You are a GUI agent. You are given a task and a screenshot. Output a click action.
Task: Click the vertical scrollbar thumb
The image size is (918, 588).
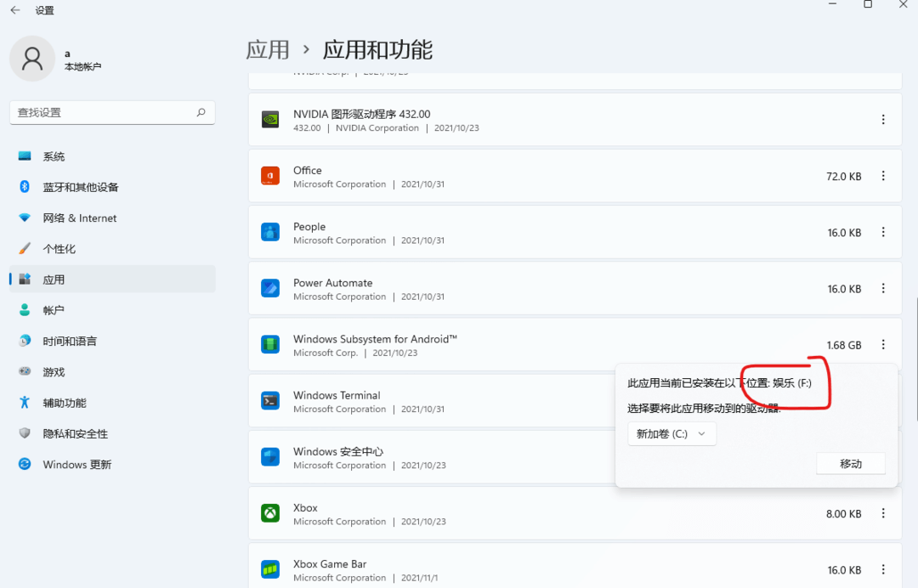[915, 359]
